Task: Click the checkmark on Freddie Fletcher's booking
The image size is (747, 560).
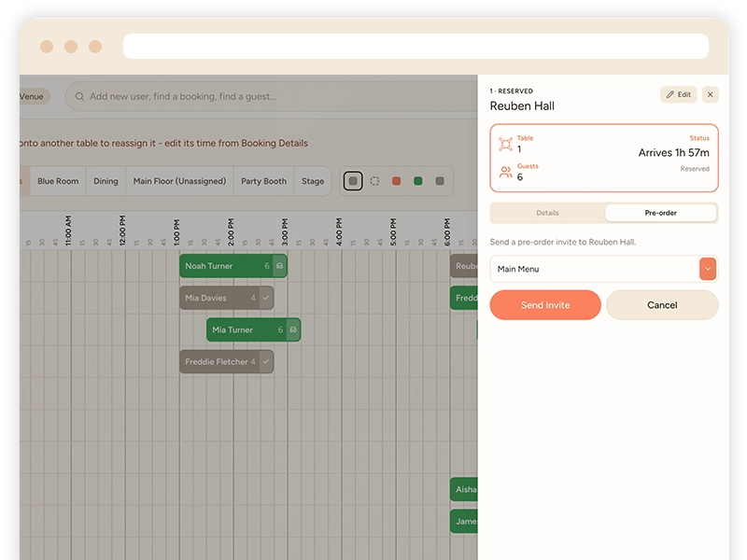Action: pyautogui.click(x=266, y=361)
